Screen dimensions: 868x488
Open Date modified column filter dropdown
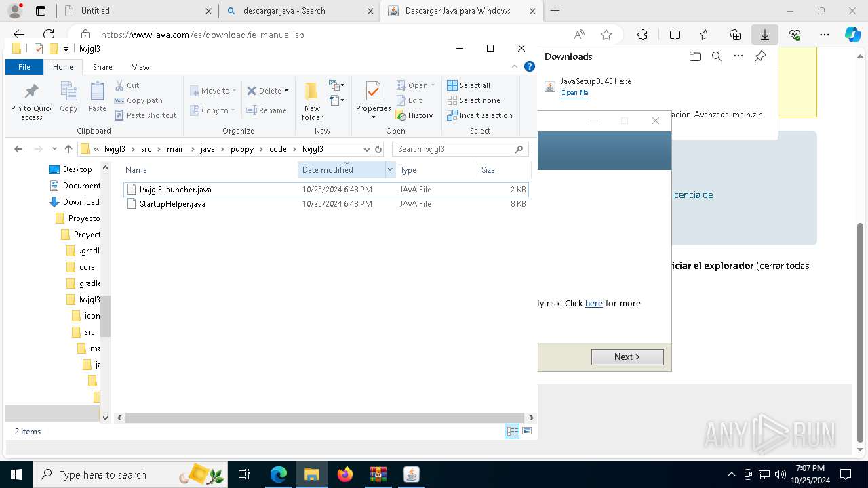390,170
